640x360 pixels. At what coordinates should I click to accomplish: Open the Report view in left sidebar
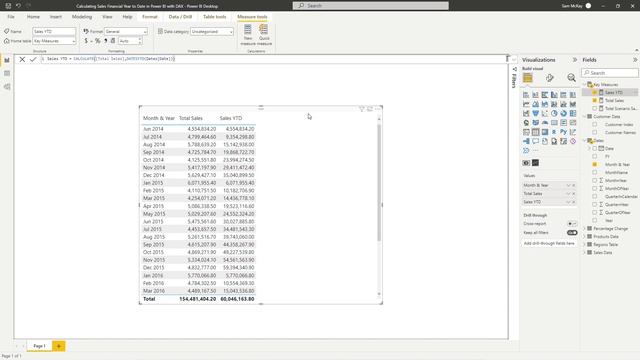(7, 60)
